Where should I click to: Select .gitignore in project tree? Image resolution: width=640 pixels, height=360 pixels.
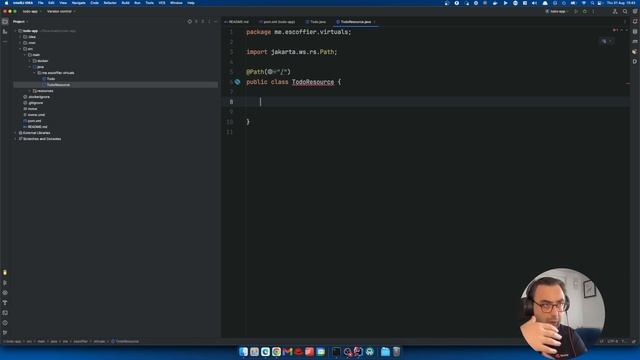36,103
